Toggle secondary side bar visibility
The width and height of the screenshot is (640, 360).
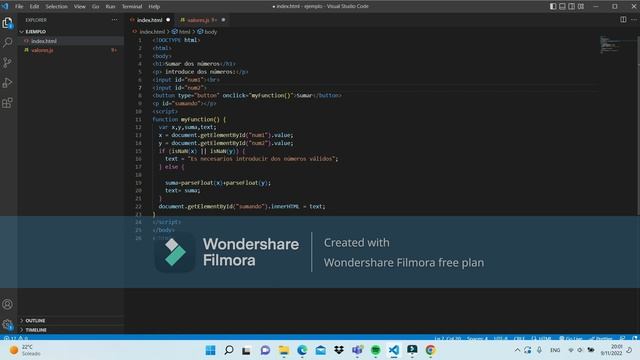pyautogui.click(x=572, y=6)
